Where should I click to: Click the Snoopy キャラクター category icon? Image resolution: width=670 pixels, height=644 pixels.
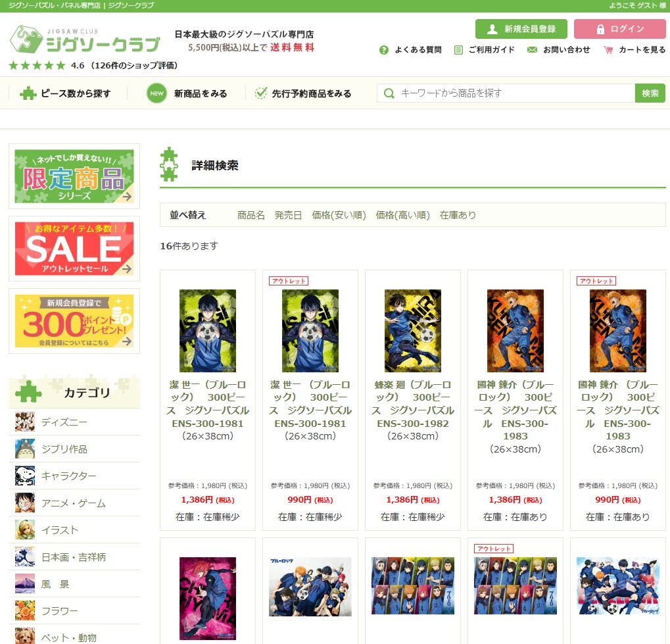tap(25, 476)
